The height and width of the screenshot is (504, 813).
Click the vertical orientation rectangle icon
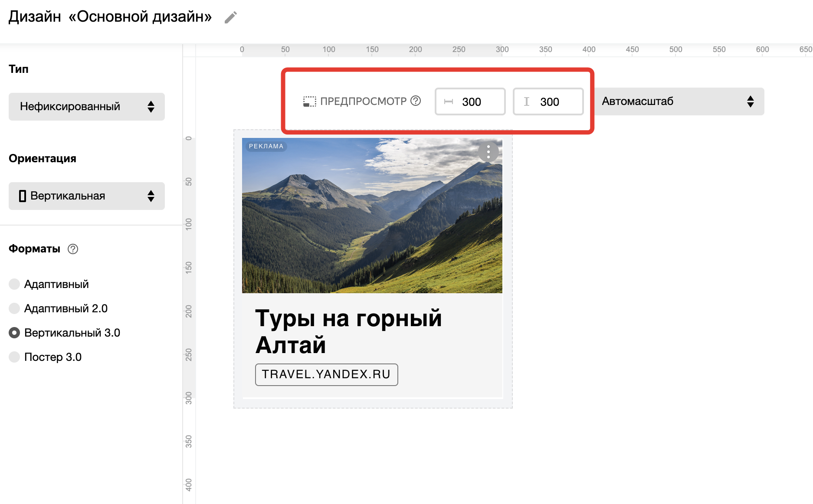[x=23, y=196]
